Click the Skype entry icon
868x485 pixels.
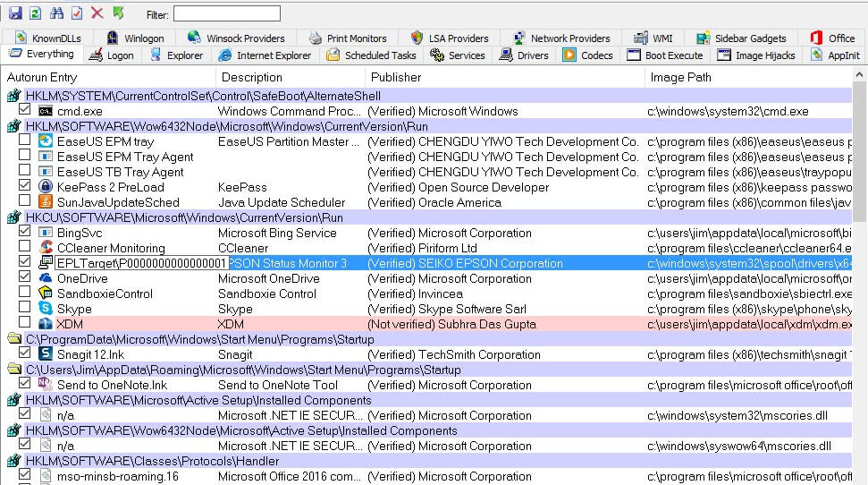pyautogui.click(x=46, y=308)
